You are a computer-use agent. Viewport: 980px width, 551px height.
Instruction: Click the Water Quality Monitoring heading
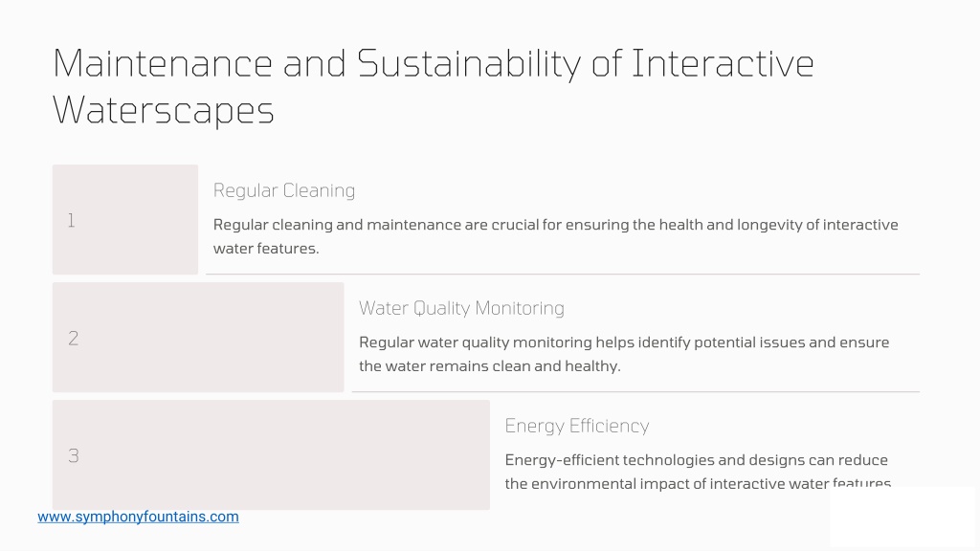pyautogui.click(x=462, y=308)
